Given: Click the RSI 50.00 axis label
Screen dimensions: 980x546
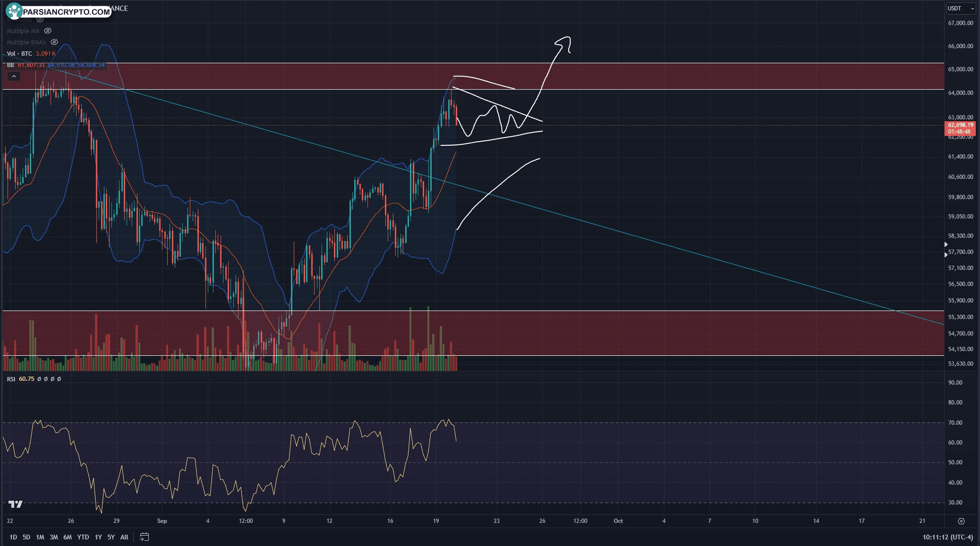Looking at the screenshot, I should (x=955, y=462).
